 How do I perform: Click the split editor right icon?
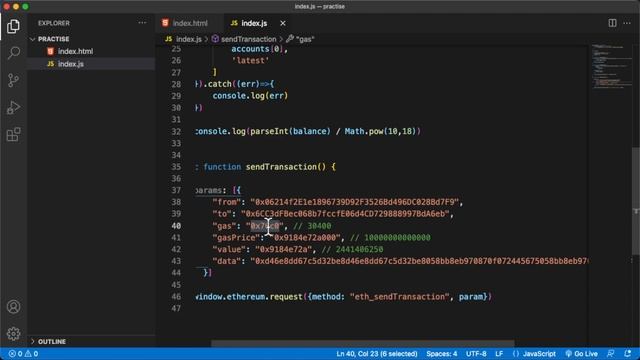(612, 23)
